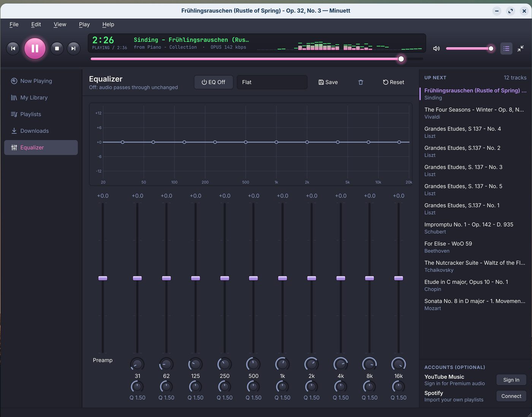Pause the current playback
Image resolution: width=532 pixels, height=417 pixels.
(x=35, y=48)
